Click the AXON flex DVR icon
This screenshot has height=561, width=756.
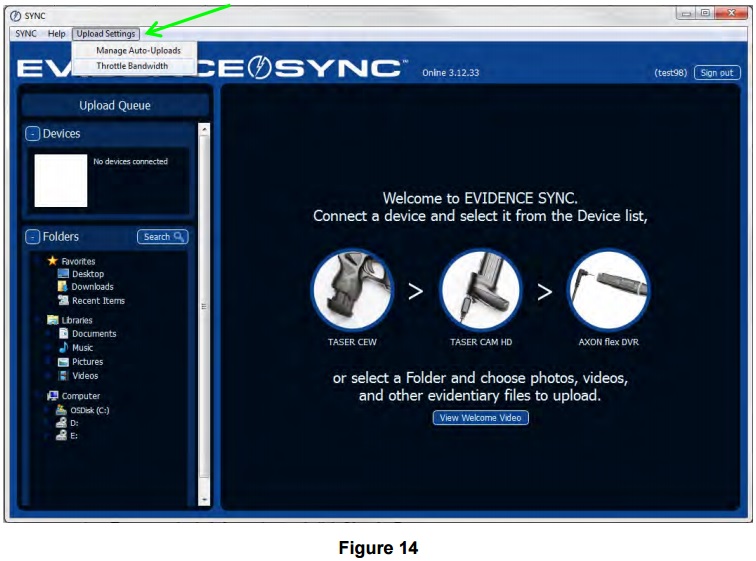click(609, 291)
